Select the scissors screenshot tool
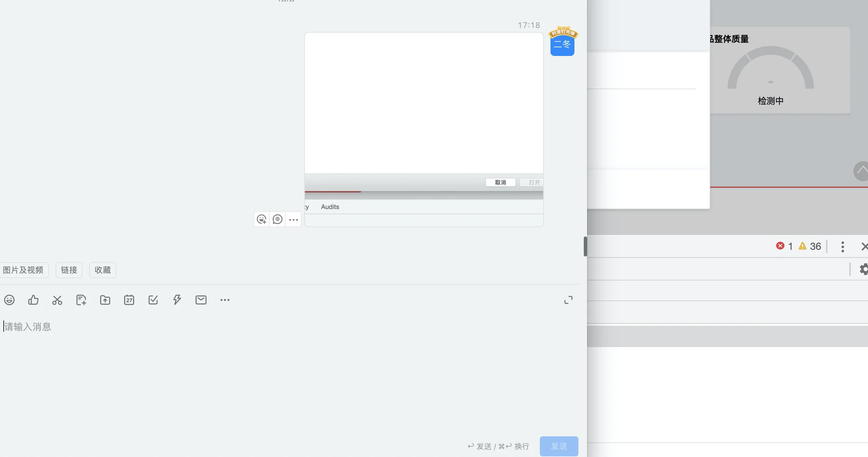Screen dimensions: 868x457 coord(57,300)
